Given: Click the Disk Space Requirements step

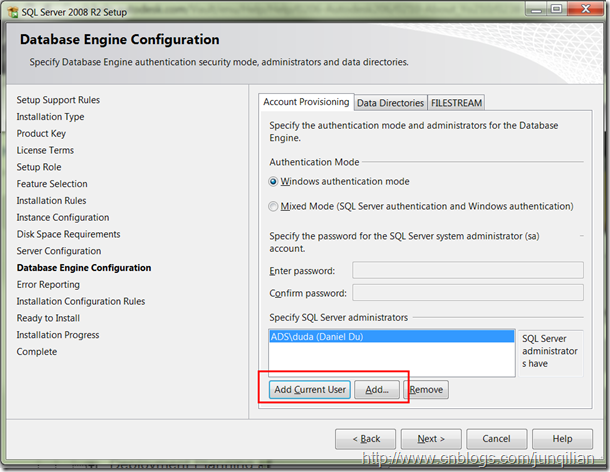Looking at the screenshot, I should tap(68, 234).
